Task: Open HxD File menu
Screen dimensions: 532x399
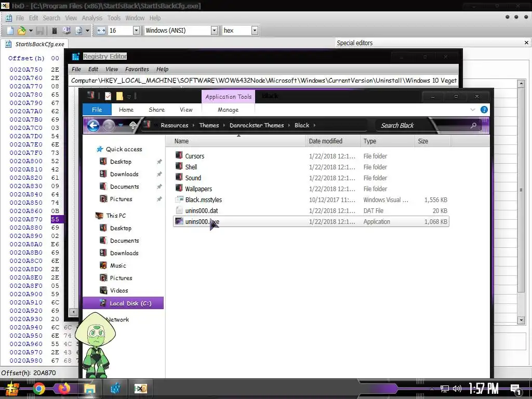Action: (x=20, y=18)
